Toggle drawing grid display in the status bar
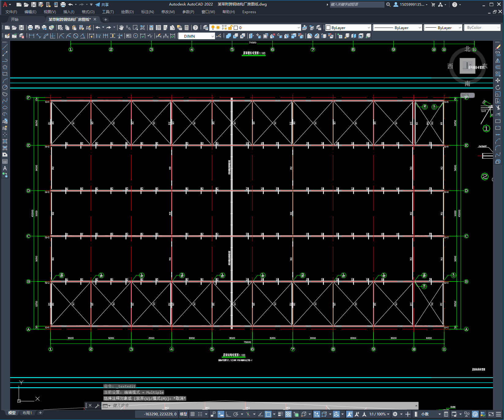Viewport: 504px width, 420px height. [192, 414]
